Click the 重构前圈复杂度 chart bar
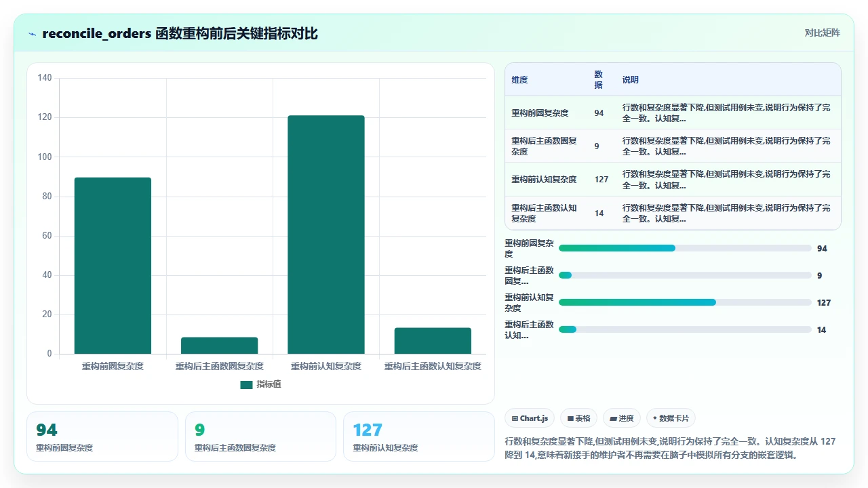The height and width of the screenshot is (488, 868). 113,266
